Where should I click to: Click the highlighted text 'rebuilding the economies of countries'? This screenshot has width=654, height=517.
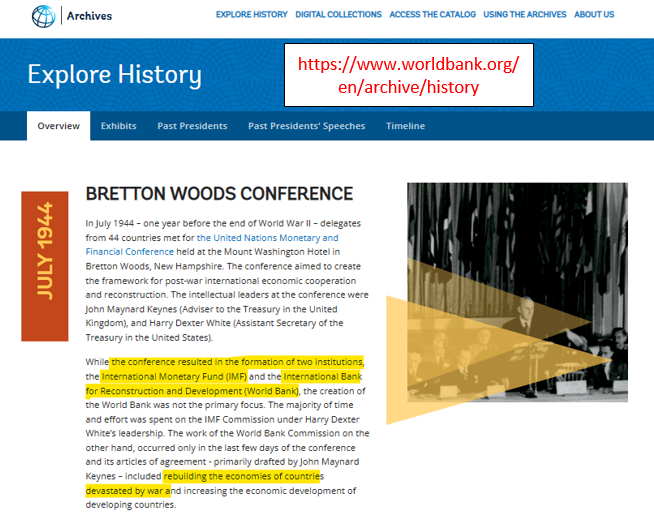tap(242, 476)
